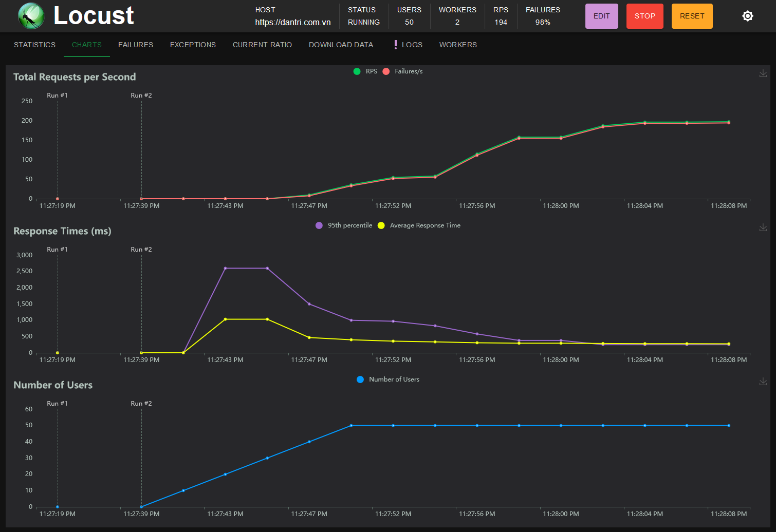The height and width of the screenshot is (532, 776).
Task: Click the Run #2 marker on RPS chart
Action: [141, 96]
